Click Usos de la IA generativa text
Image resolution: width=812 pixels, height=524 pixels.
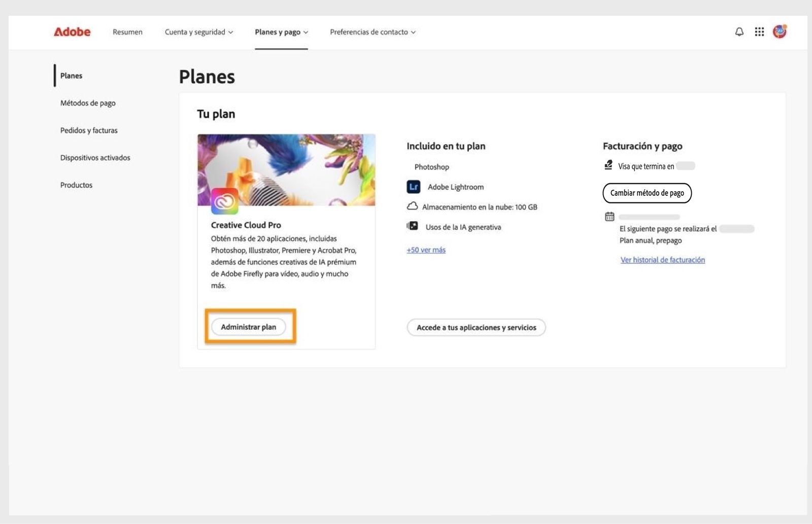pos(463,227)
